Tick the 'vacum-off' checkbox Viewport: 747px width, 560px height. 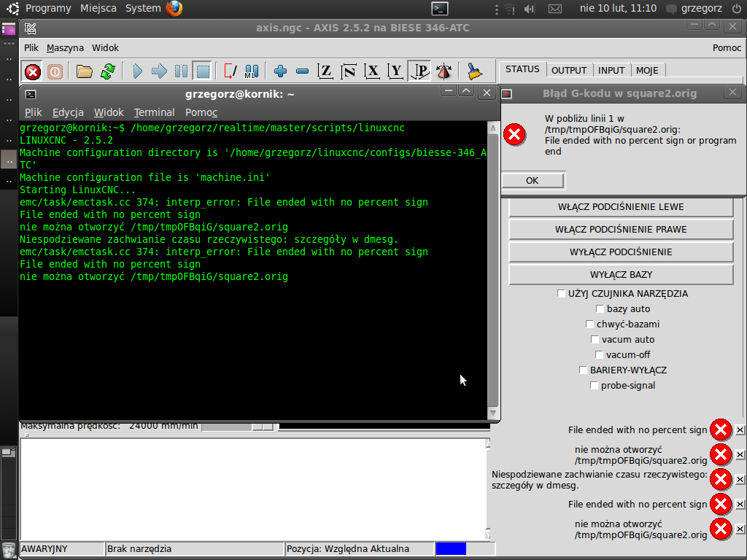coord(600,354)
